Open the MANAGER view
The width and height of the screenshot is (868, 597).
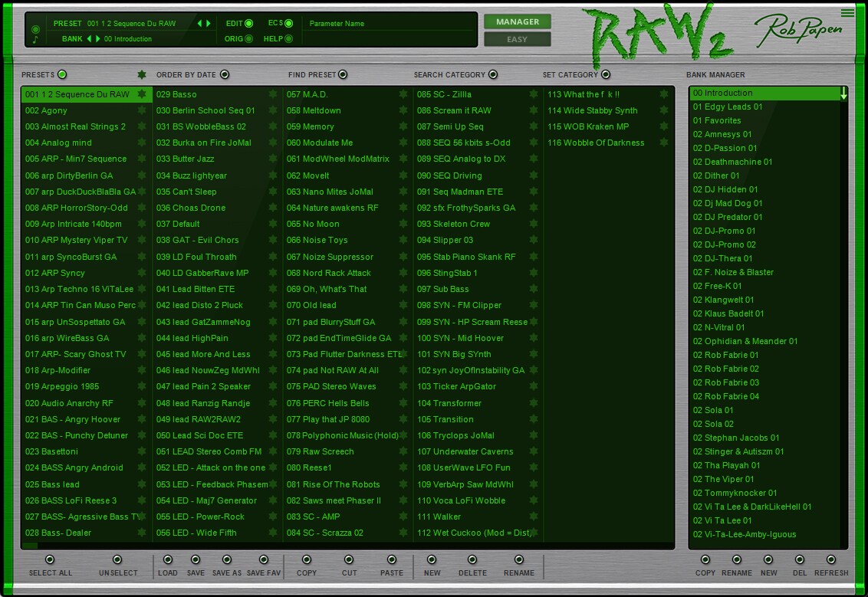tap(518, 21)
